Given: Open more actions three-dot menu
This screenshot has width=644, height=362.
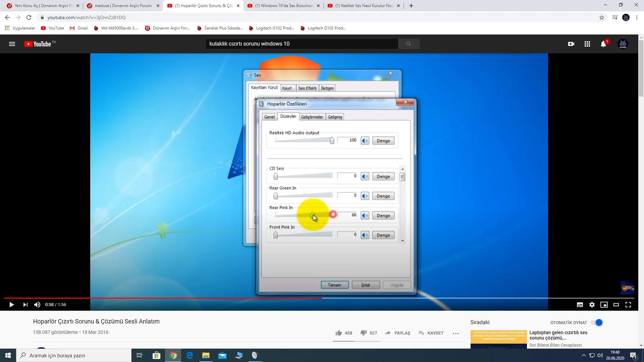Looking at the screenshot, I should pyautogui.click(x=456, y=333).
